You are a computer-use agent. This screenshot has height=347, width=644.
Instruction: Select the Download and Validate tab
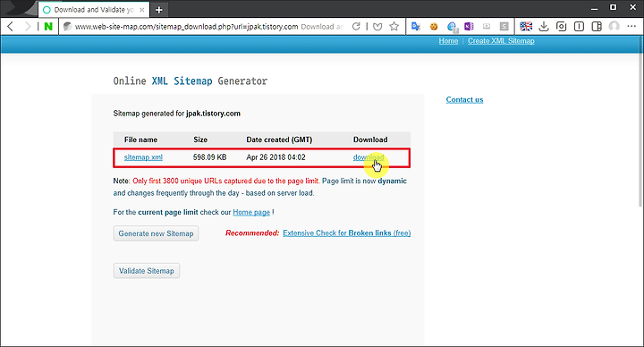(94, 10)
